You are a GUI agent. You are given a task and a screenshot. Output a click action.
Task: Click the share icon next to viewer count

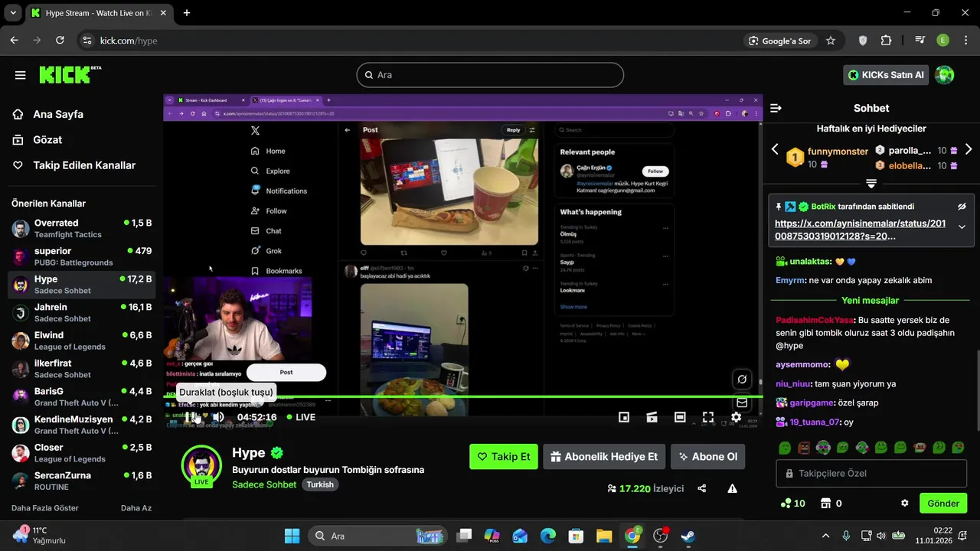tap(702, 488)
